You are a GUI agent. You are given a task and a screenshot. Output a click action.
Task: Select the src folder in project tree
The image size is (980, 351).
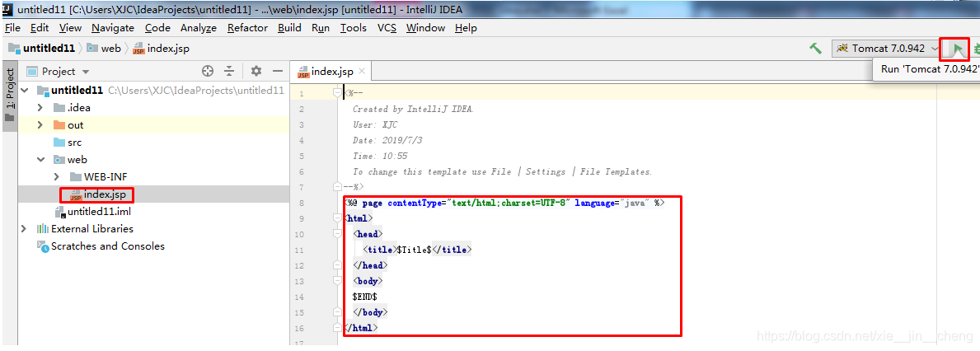[68, 143]
